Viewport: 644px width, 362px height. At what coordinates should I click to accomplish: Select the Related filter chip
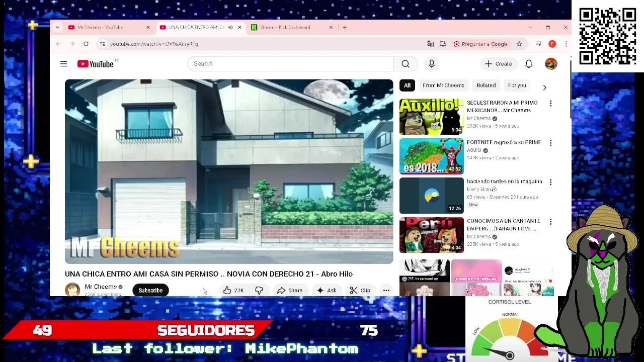coord(486,85)
